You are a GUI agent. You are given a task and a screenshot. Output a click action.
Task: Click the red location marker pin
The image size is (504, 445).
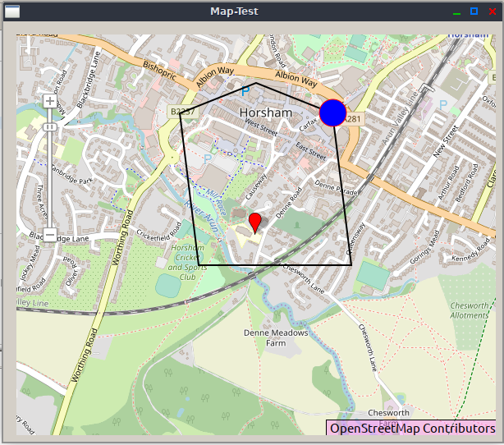click(x=255, y=222)
